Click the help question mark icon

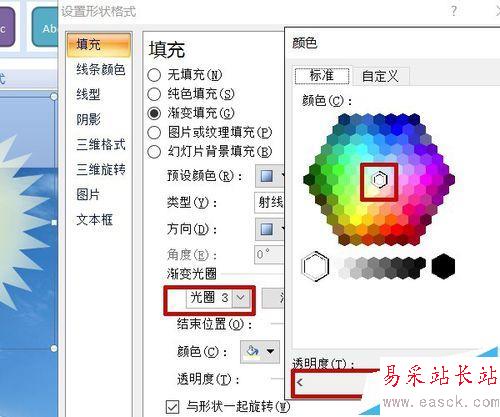(454, 11)
